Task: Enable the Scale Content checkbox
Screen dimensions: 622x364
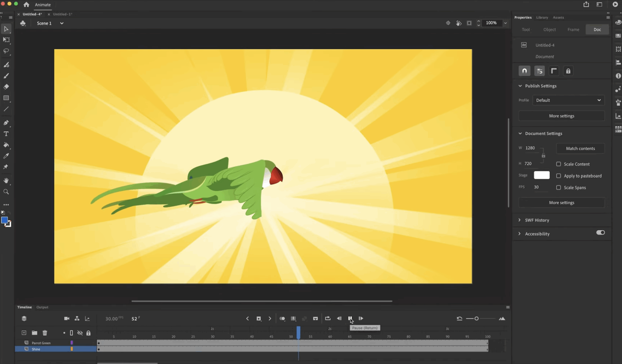Action: [x=558, y=164]
